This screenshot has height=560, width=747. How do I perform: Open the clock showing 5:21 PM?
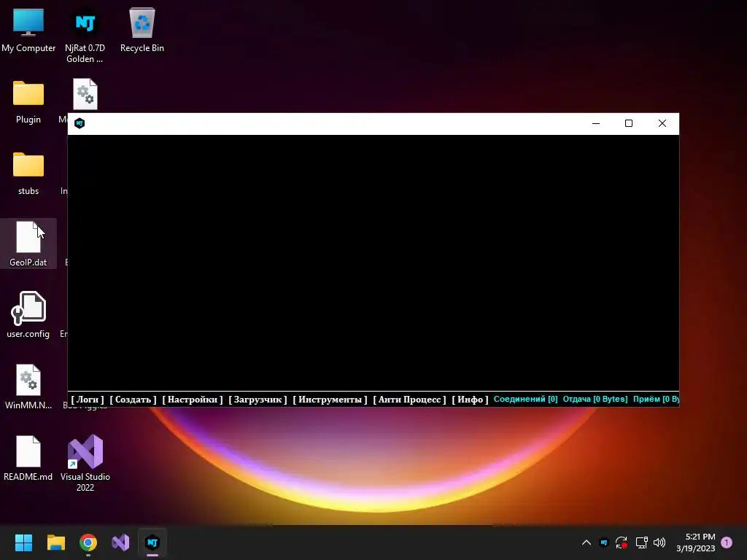coord(695,542)
